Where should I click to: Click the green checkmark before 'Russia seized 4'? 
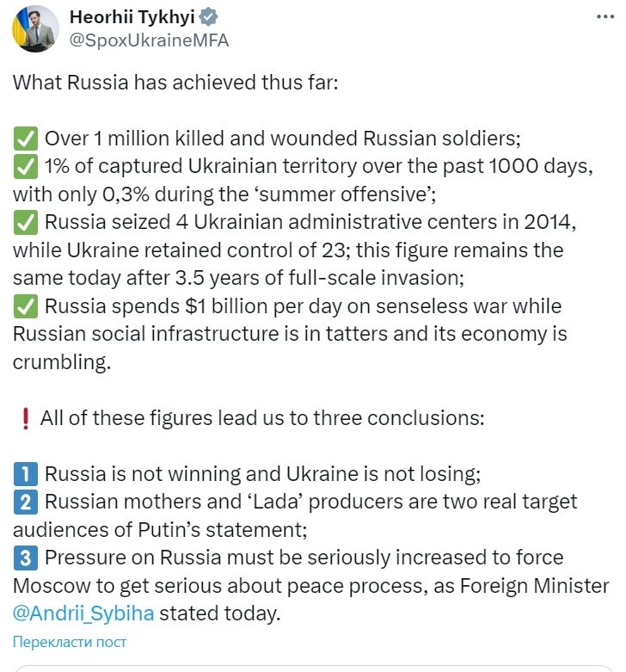tap(25, 223)
